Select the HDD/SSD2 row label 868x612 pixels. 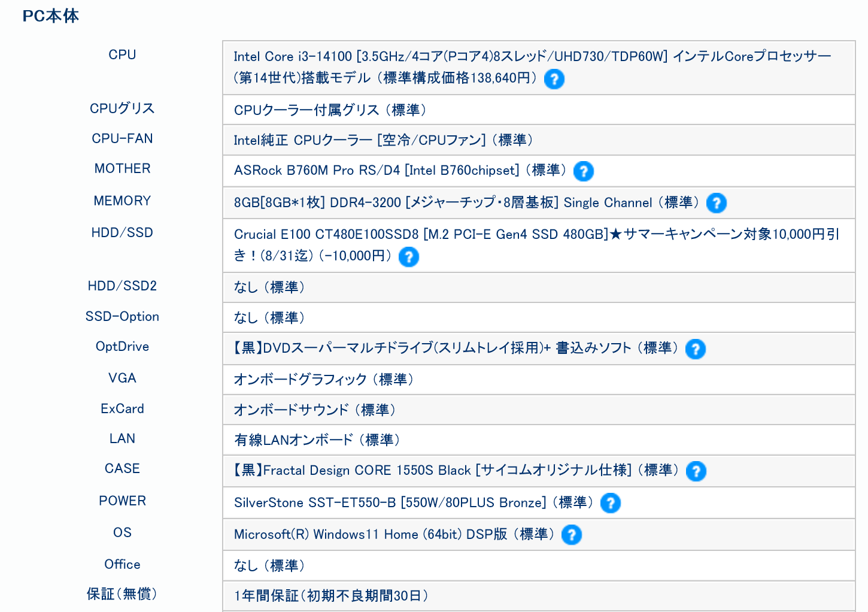[x=122, y=286]
